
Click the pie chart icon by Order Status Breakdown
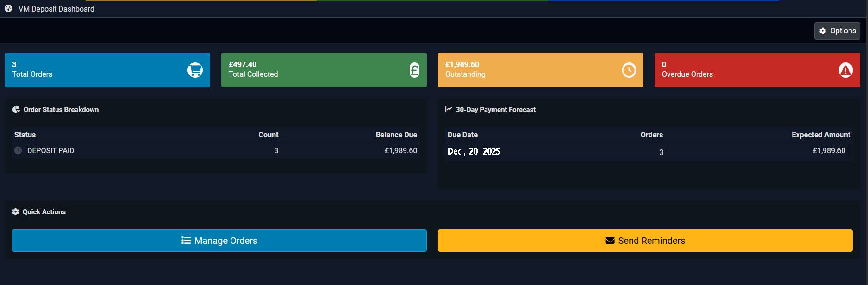[x=16, y=110]
